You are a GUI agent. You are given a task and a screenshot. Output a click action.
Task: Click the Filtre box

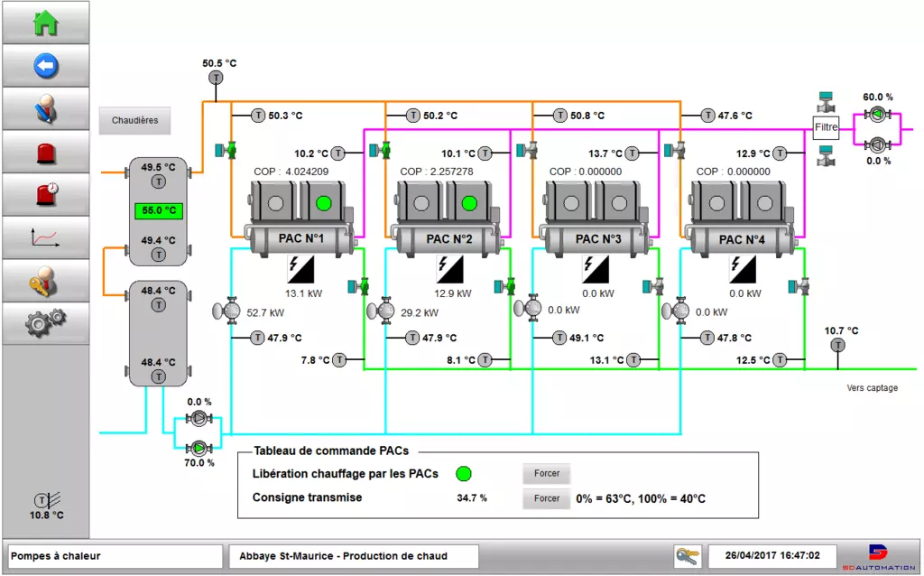[827, 127]
